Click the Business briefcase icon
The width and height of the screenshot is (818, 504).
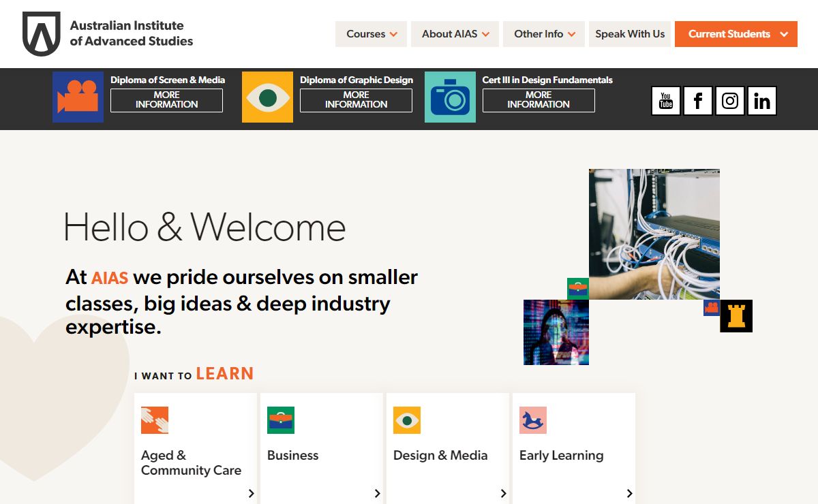[281, 420]
